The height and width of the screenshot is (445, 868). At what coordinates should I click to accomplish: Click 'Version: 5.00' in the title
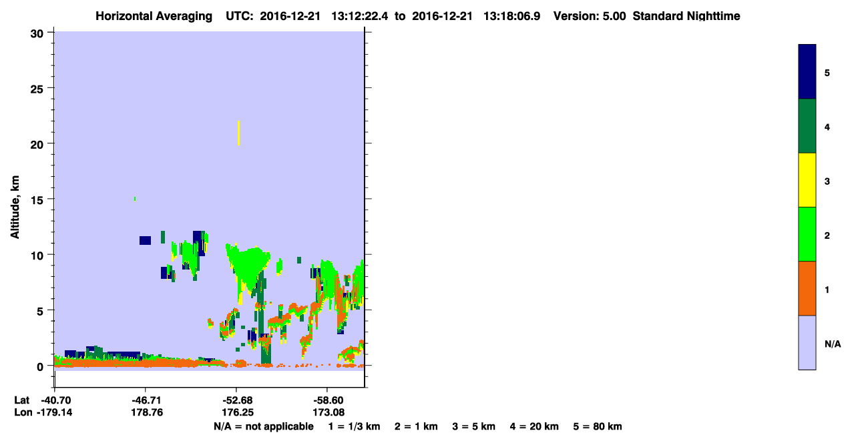click(588, 16)
